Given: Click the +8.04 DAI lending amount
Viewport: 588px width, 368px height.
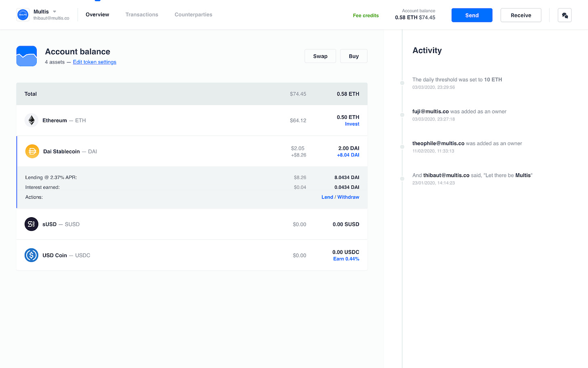Looking at the screenshot, I should (348, 155).
